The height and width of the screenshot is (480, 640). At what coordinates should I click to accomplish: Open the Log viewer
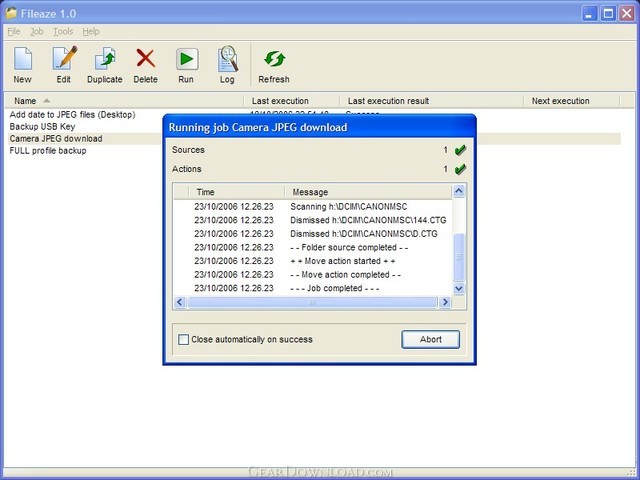[227, 65]
